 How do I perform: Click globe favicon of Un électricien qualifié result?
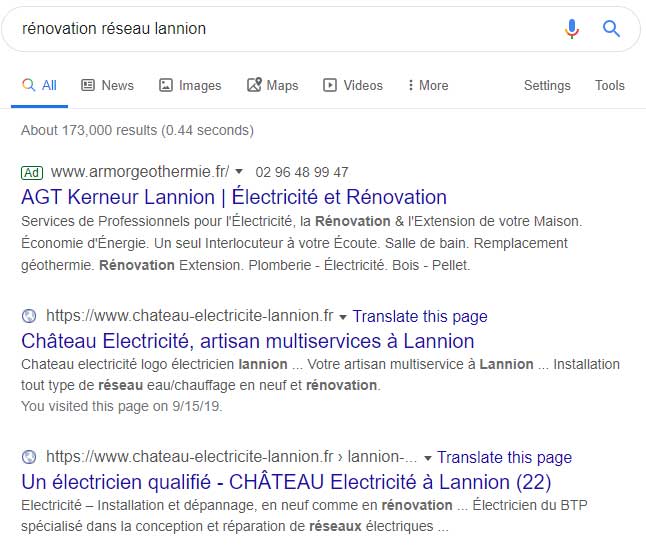point(29,457)
